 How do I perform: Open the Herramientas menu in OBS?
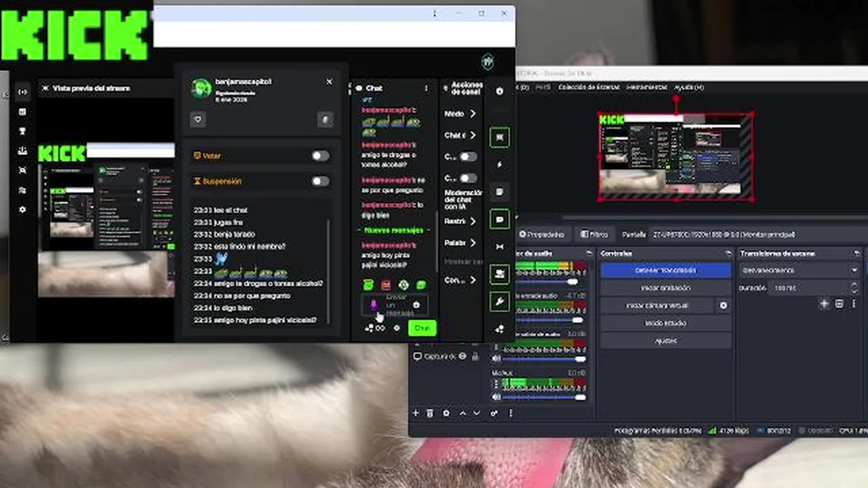tap(648, 87)
